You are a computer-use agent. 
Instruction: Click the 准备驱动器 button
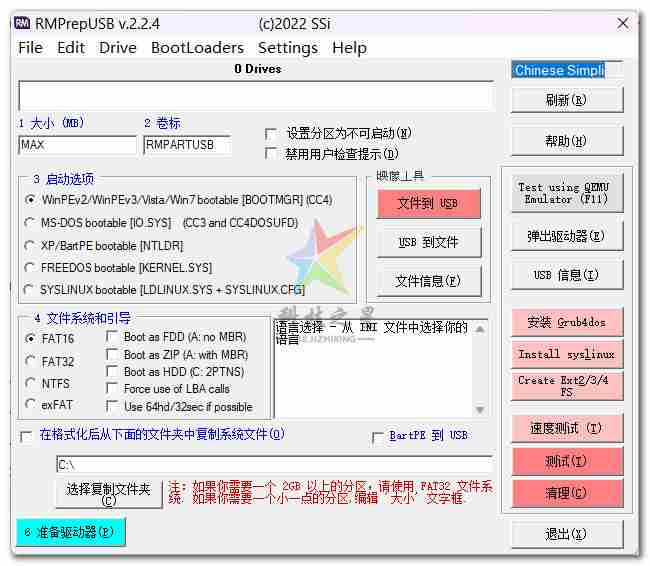click(70, 532)
